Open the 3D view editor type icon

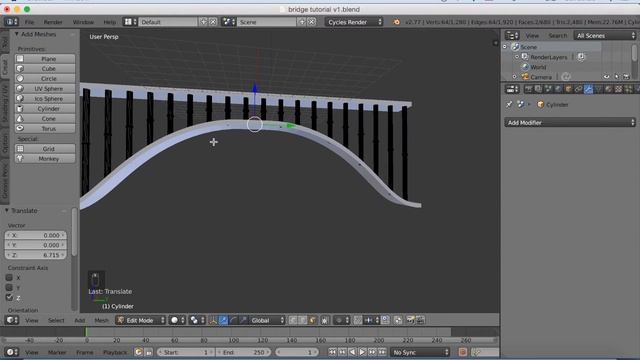coord(11,320)
